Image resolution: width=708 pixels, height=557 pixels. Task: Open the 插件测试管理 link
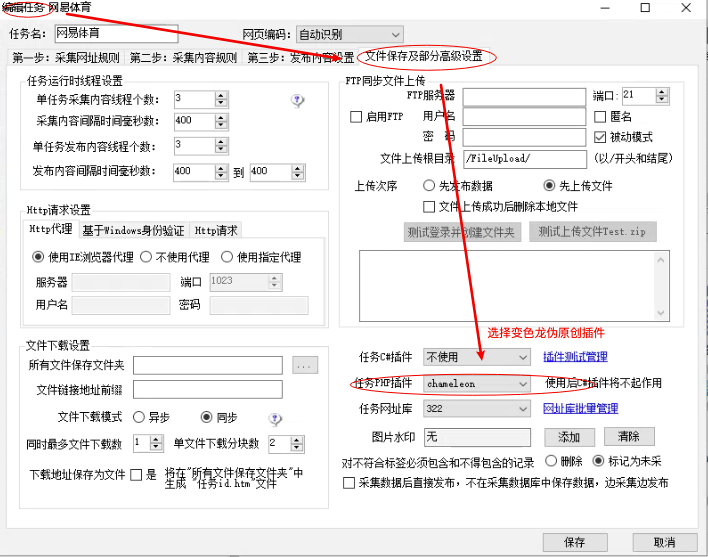pos(575,357)
